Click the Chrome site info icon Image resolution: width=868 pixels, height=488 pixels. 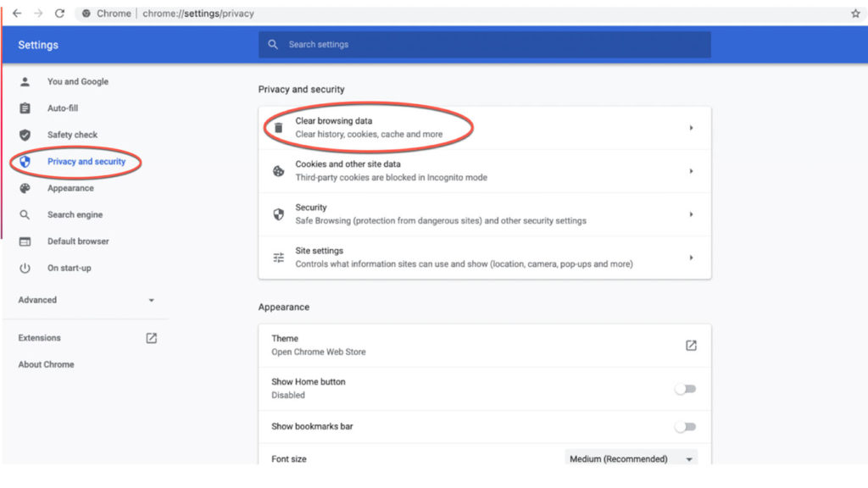86,14
